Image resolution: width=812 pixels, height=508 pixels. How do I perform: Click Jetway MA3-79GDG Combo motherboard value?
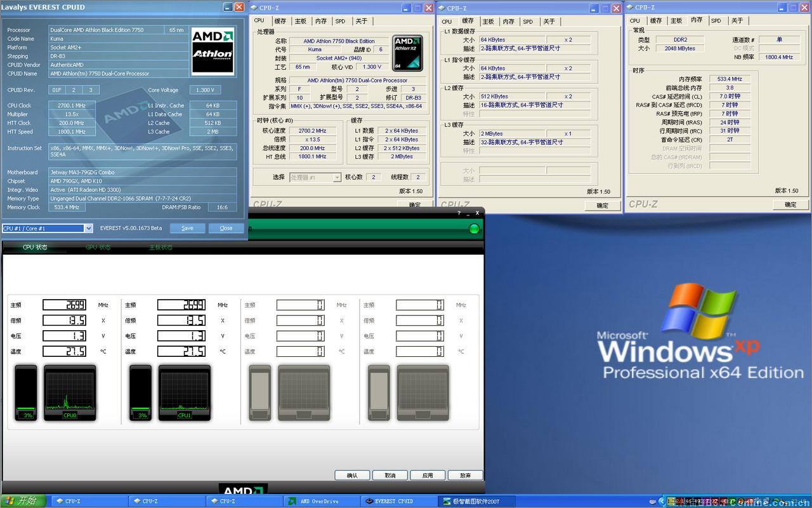click(x=143, y=172)
